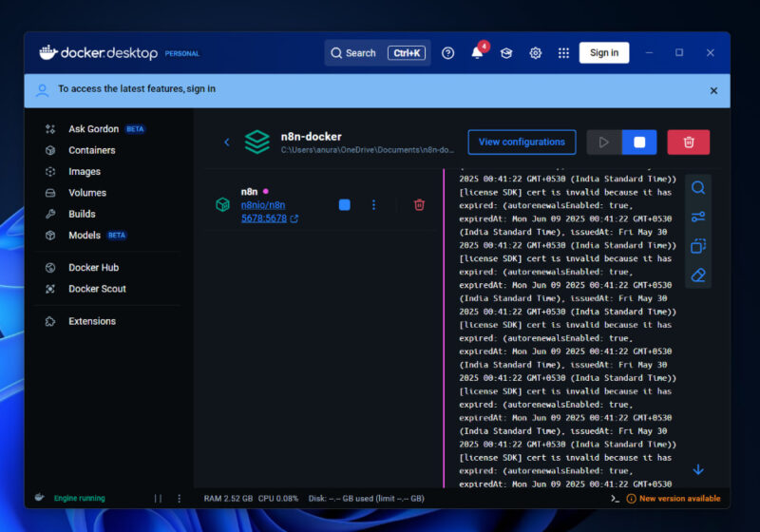Click the n8n-docker stack path text

tap(368, 150)
